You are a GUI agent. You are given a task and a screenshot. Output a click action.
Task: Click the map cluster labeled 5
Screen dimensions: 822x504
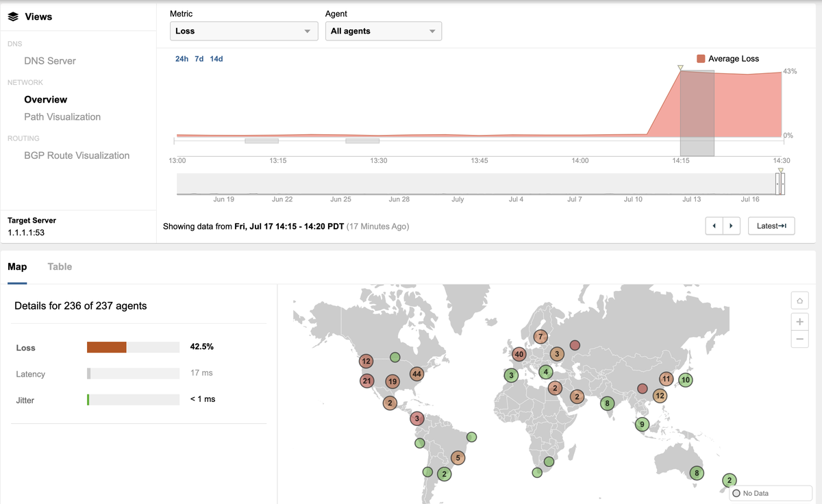pyautogui.click(x=458, y=457)
